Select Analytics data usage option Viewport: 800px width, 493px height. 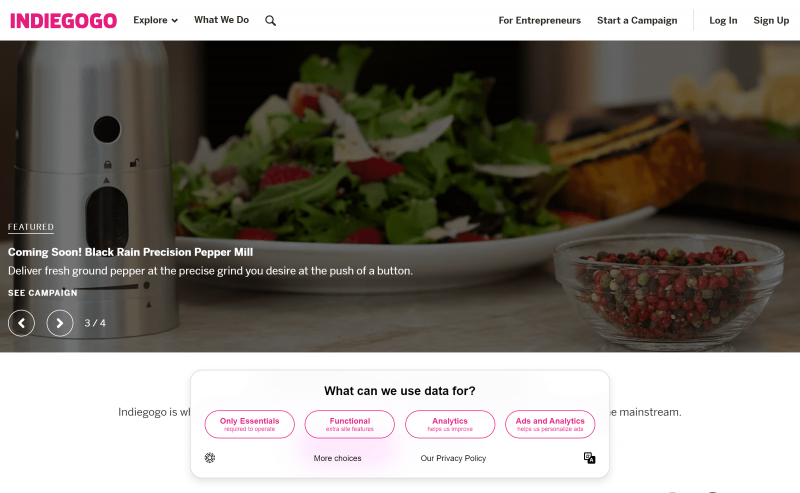[x=450, y=424]
